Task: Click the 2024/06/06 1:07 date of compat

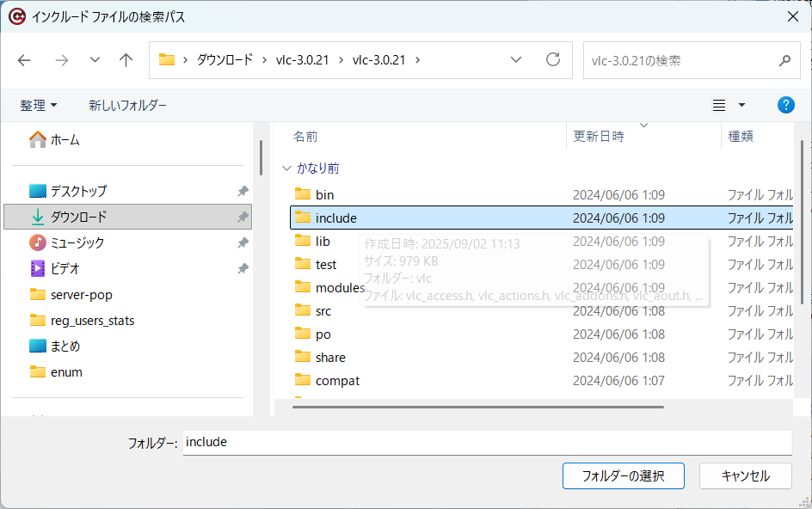Action: coord(618,381)
